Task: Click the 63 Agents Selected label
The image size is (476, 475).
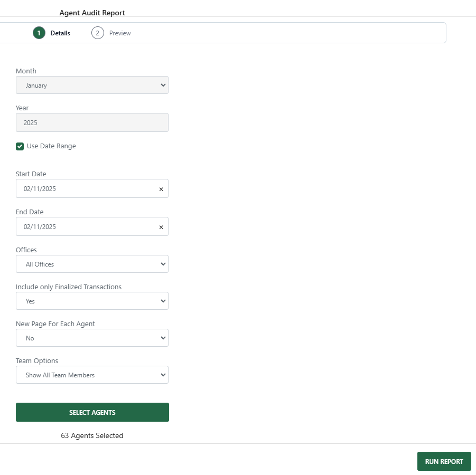Action: point(92,435)
